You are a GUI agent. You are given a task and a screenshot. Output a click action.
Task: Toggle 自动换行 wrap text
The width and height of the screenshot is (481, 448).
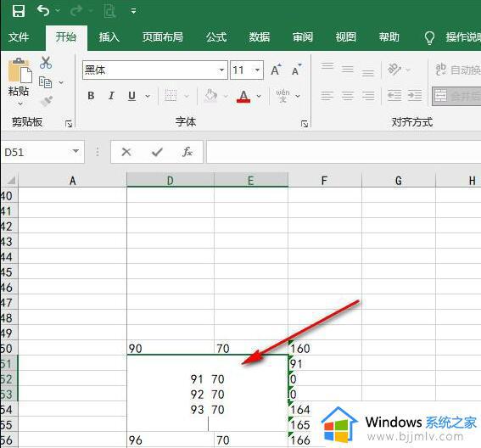click(458, 70)
